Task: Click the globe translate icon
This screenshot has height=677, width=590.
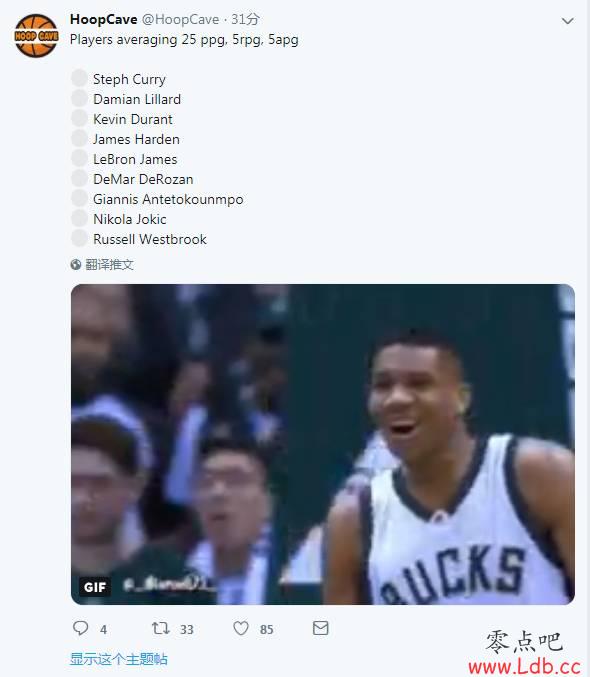Action: 76,264
